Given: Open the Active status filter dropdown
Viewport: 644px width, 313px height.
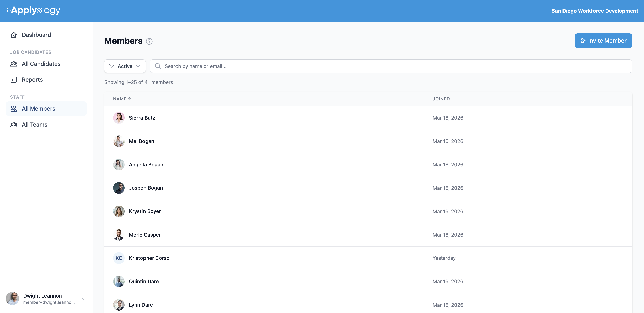Looking at the screenshot, I should pos(125,66).
